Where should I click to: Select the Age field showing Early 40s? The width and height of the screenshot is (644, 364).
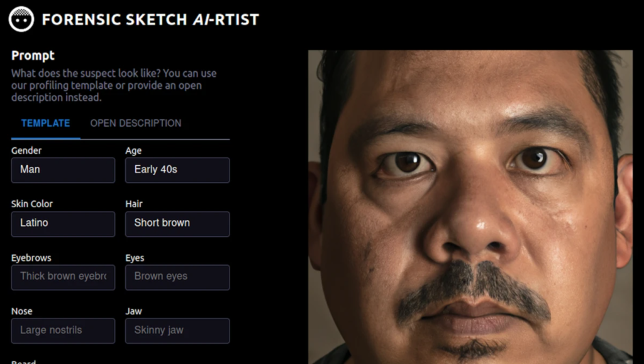pyautogui.click(x=177, y=170)
